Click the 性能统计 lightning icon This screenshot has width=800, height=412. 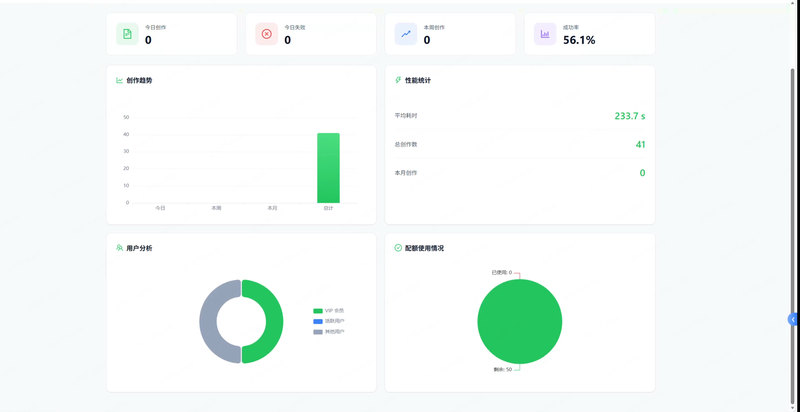coord(398,80)
